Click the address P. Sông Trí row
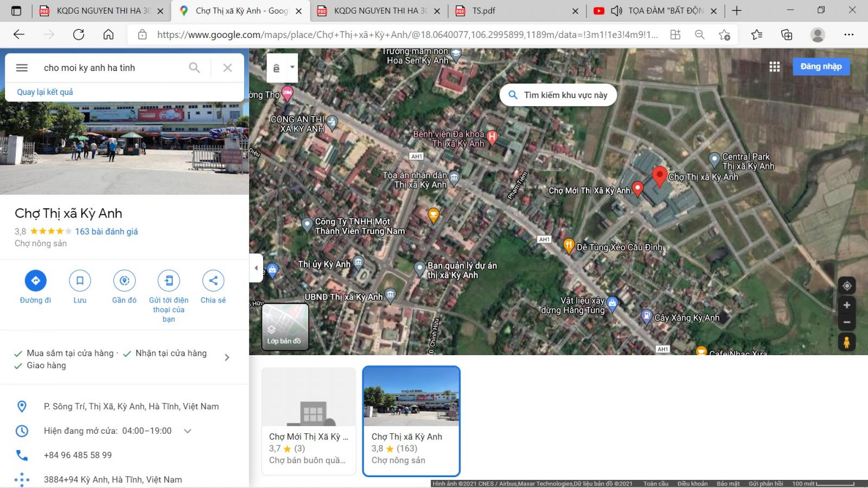The height and width of the screenshot is (488, 868). coord(124,407)
